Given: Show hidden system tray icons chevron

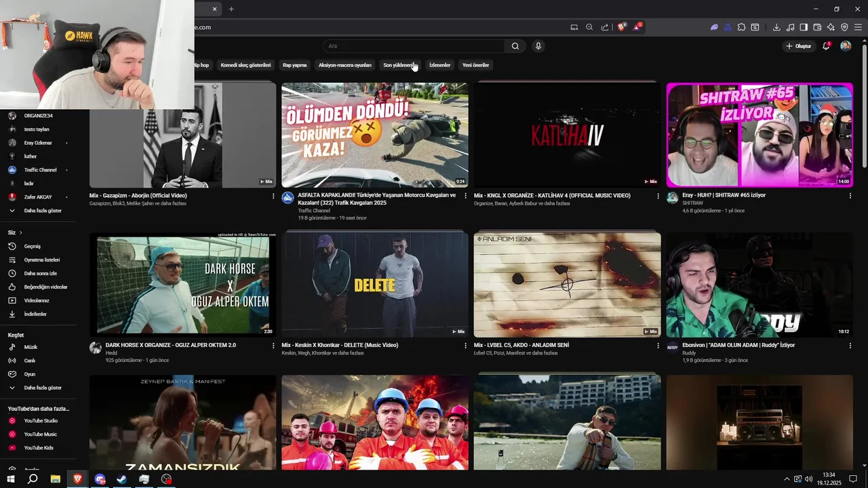Looking at the screenshot, I should pos(787,479).
